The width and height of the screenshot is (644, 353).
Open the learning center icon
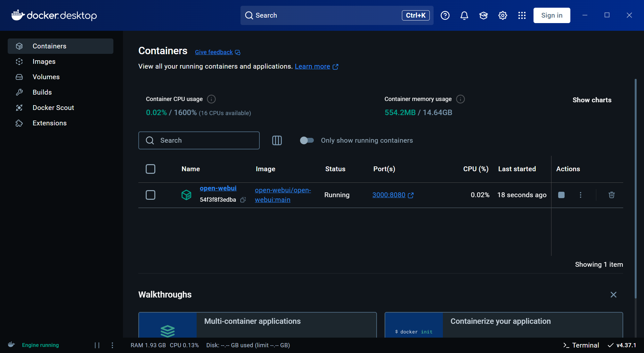[483, 15]
